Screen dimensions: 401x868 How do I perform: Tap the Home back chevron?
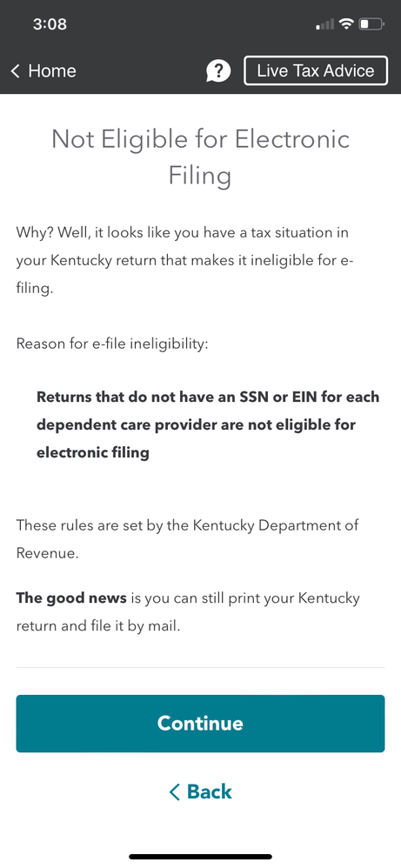coord(16,70)
